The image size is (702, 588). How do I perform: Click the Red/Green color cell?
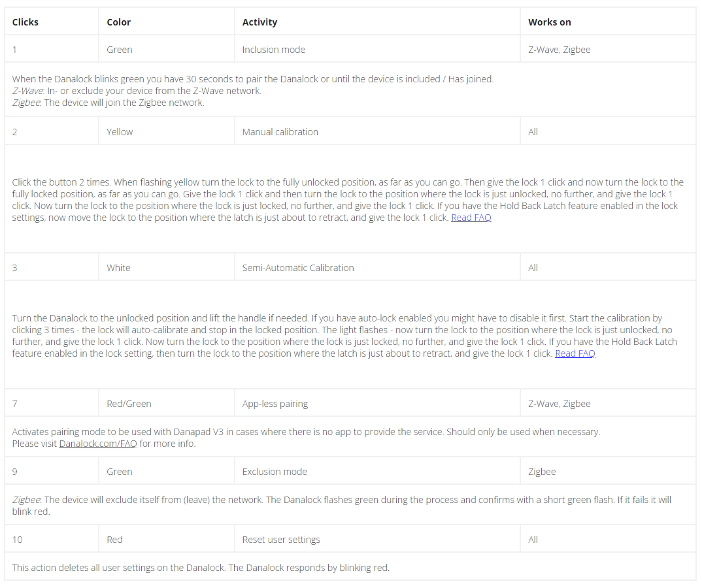(129, 404)
